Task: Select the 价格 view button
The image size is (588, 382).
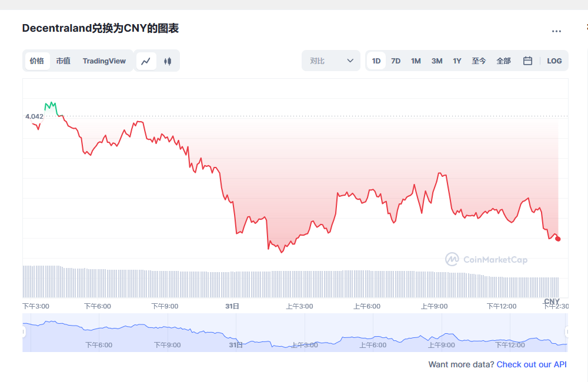Action: point(36,61)
